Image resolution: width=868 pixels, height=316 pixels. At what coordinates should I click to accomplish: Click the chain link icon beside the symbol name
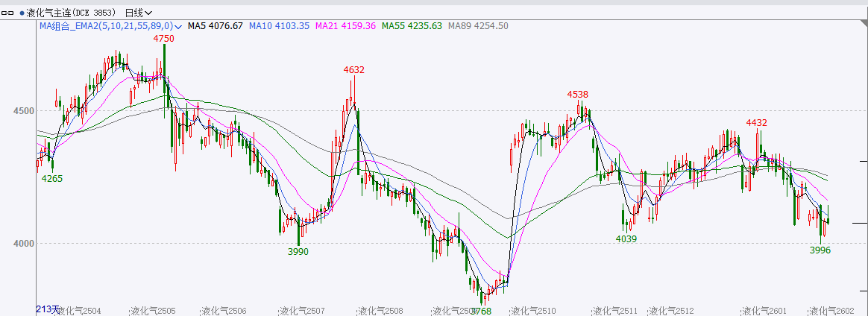tap(9, 13)
